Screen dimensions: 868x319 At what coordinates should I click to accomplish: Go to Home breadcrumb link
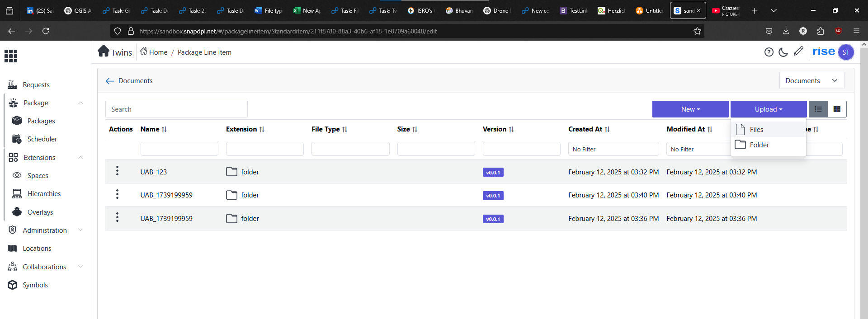(x=154, y=52)
